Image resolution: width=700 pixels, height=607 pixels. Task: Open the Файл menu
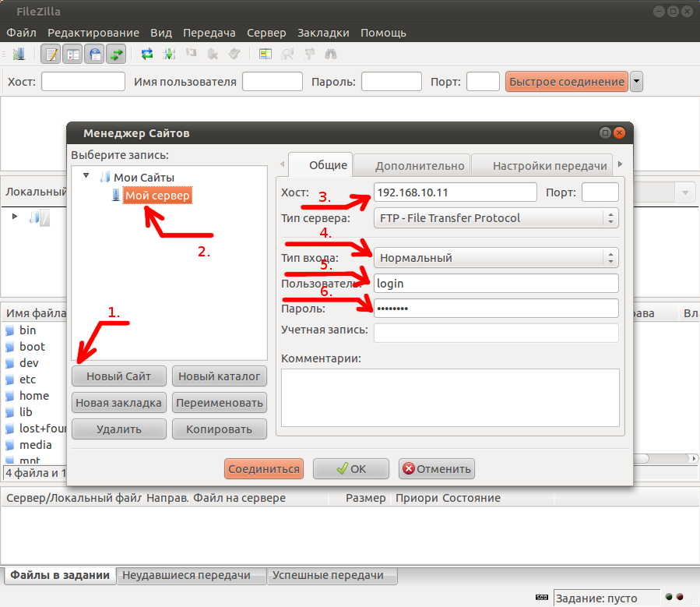(22, 33)
